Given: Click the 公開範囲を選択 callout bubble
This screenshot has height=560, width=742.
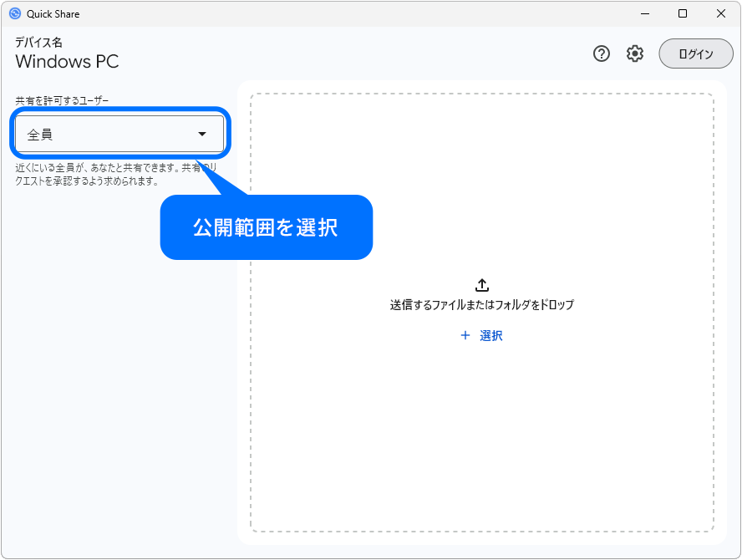Looking at the screenshot, I should [266, 227].
